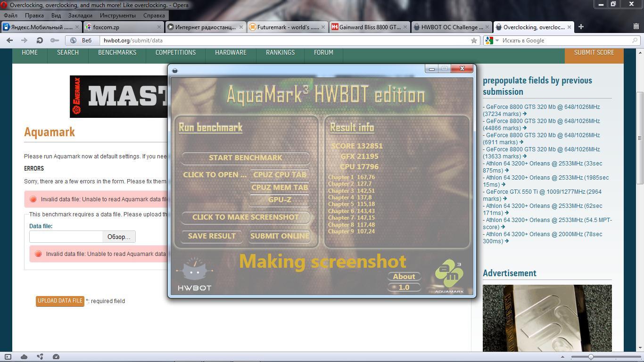Open the Файл menu

[x=10, y=16]
